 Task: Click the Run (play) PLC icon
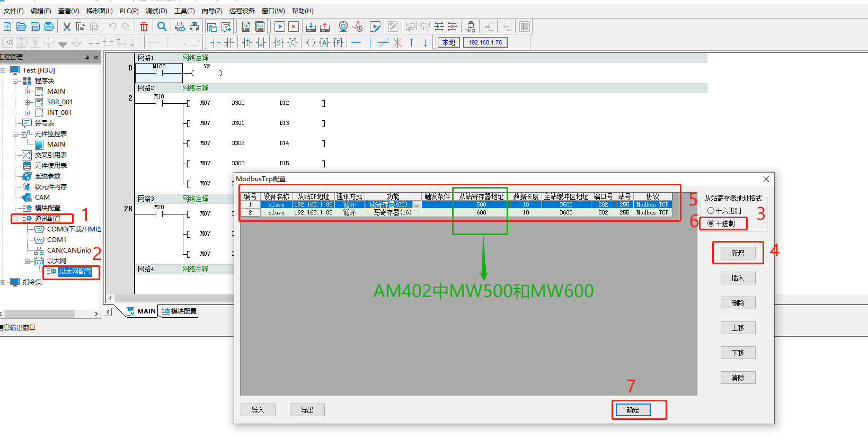click(280, 26)
